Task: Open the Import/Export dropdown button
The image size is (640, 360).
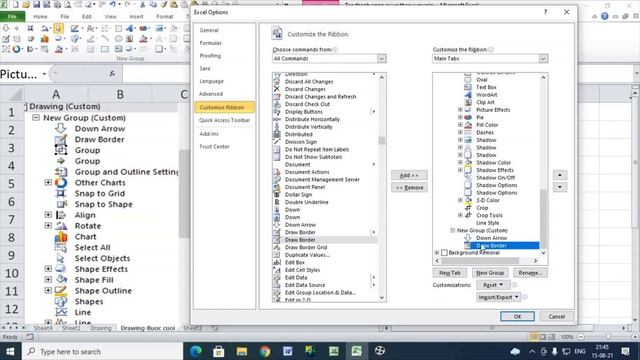Action: point(498,297)
